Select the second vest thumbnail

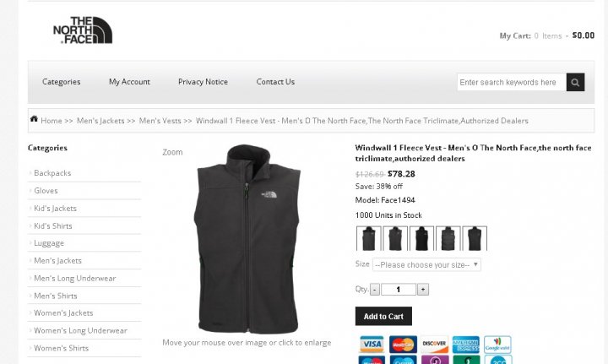[x=395, y=238]
